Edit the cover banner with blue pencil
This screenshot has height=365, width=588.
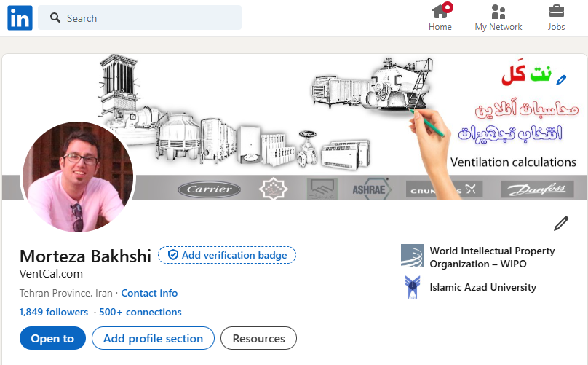pos(561,80)
